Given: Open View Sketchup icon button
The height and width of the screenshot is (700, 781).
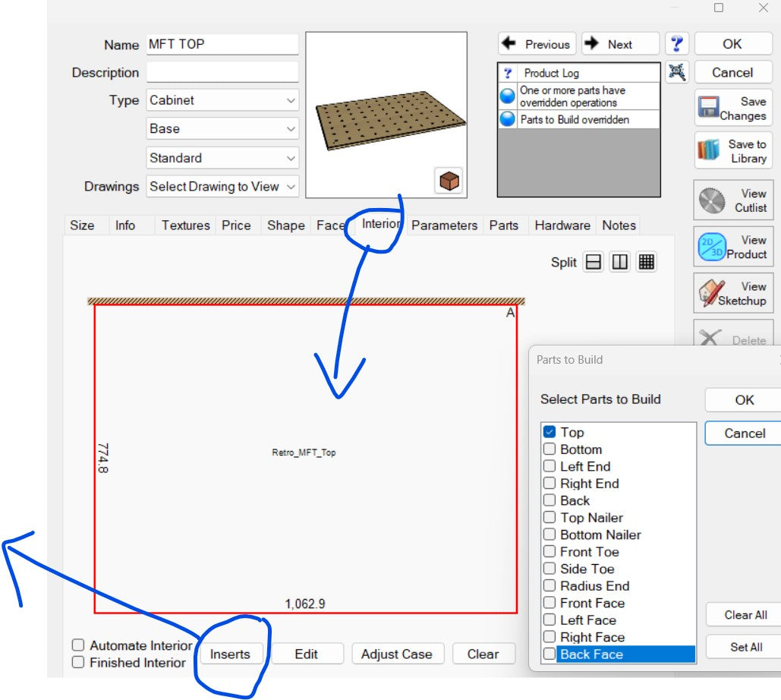Looking at the screenshot, I should pyautogui.click(x=710, y=293).
